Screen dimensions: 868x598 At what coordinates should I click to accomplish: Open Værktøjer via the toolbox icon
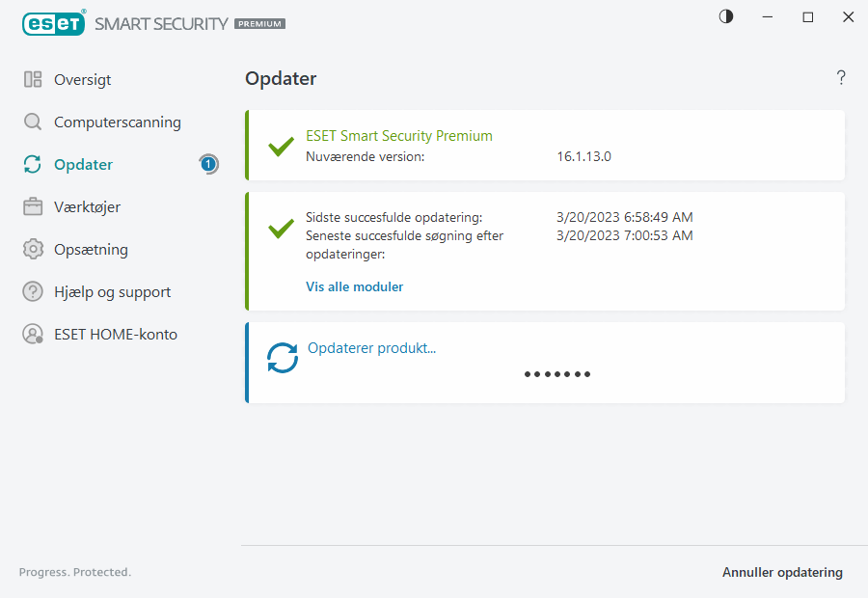(x=32, y=206)
